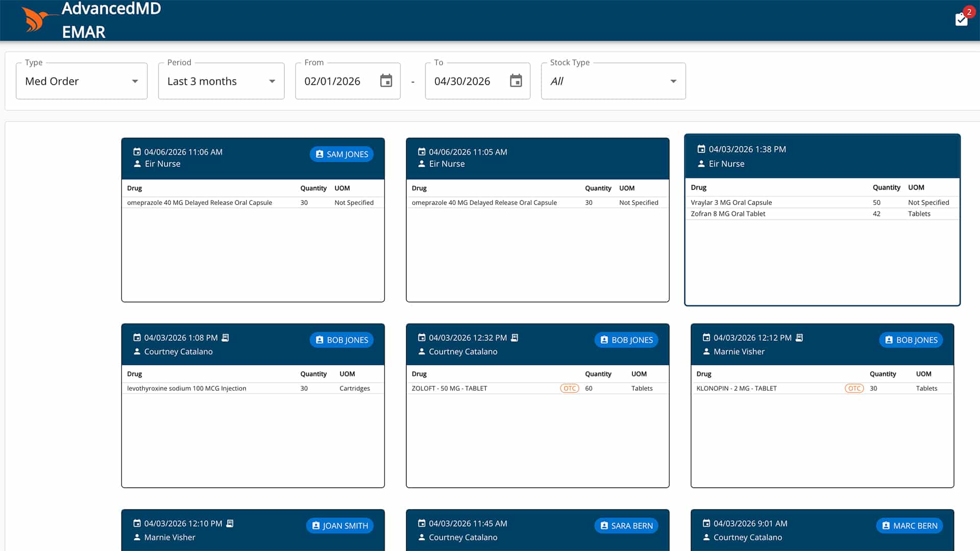Click note icon on 04/03/2026 1:08 PM order
Screen dimensions: 980x551
coord(226,338)
